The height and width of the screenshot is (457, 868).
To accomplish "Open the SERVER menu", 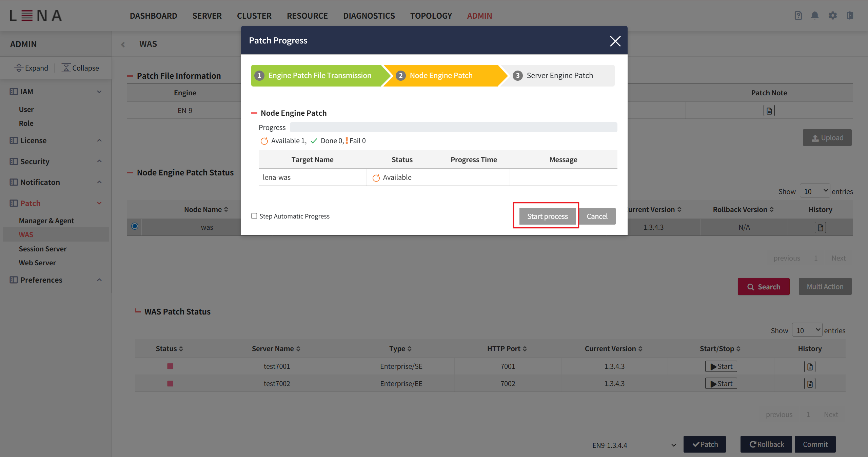I will [207, 16].
